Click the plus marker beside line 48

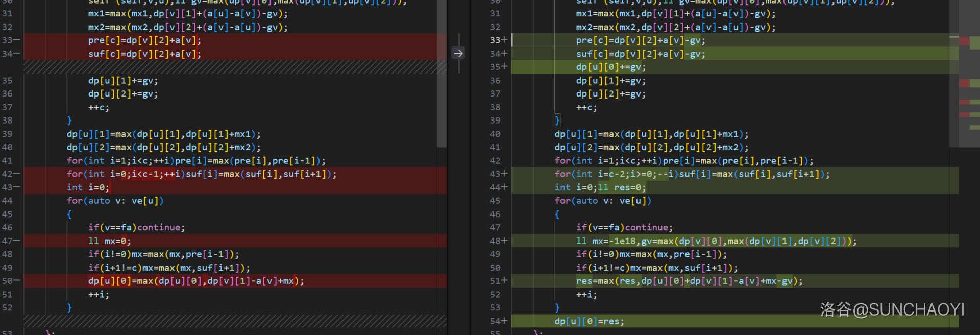coord(505,241)
